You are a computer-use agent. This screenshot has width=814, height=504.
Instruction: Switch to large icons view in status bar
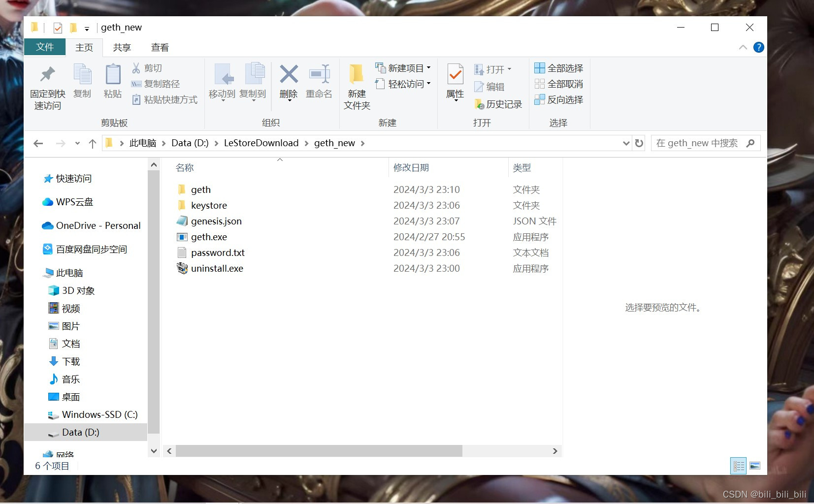(x=755, y=466)
